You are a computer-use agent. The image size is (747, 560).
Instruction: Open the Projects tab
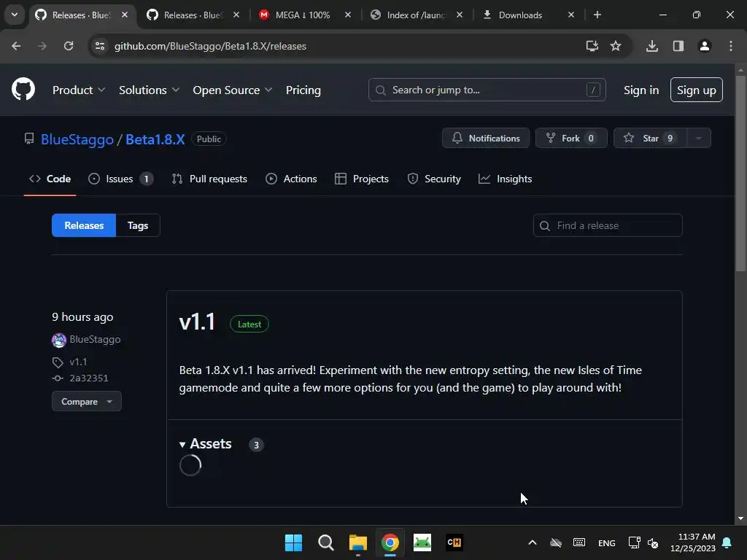pos(362,179)
